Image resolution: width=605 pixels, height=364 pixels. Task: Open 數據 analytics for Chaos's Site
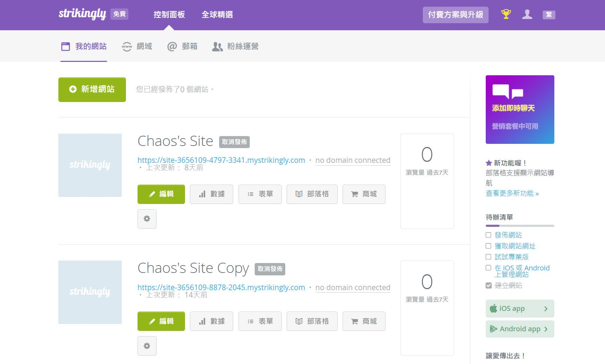coord(211,194)
